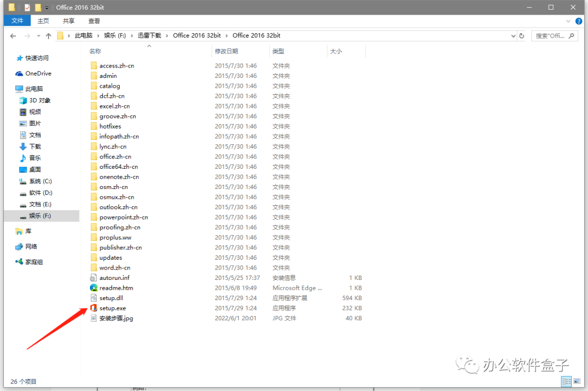The width and height of the screenshot is (588, 391).
Task: Navigate to 迅雷下载 in the address bar
Action: pos(149,35)
